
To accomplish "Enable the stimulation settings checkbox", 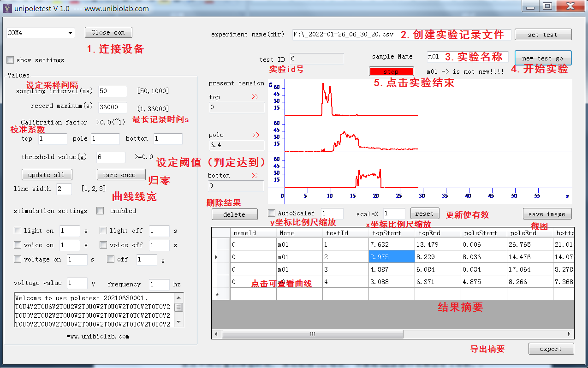I will (x=100, y=211).
